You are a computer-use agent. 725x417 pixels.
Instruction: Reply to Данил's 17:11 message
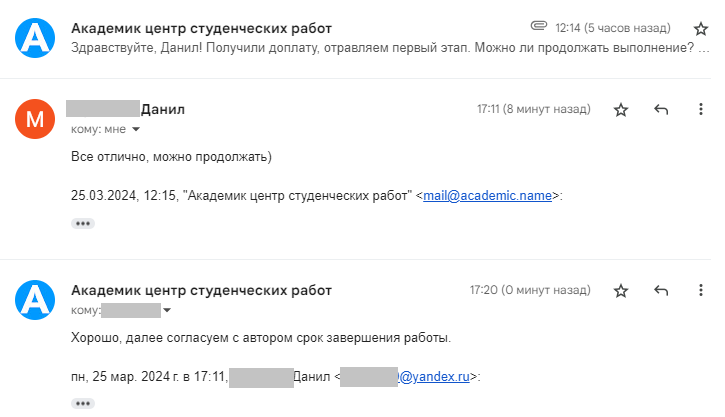[x=661, y=110]
